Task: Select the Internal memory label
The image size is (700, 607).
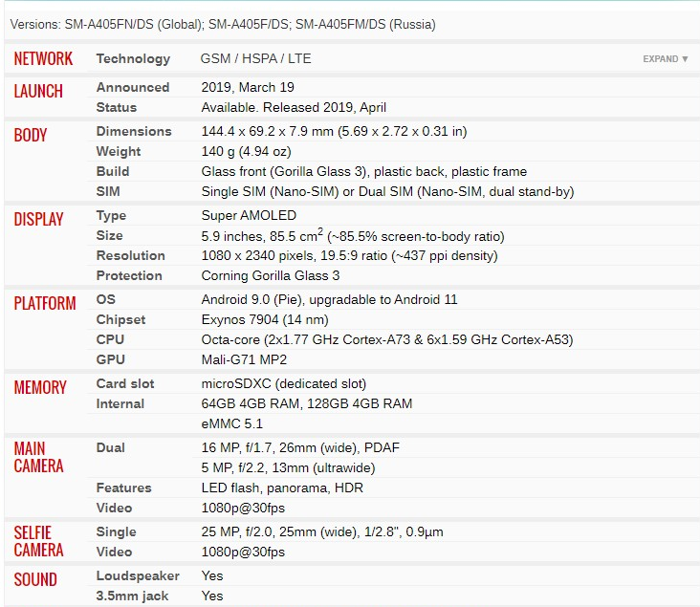Action: point(120,404)
